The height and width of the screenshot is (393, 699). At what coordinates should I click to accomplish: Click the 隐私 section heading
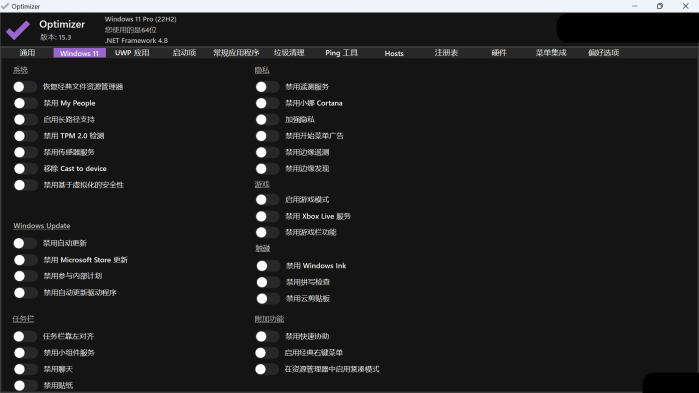click(x=262, y=70)
